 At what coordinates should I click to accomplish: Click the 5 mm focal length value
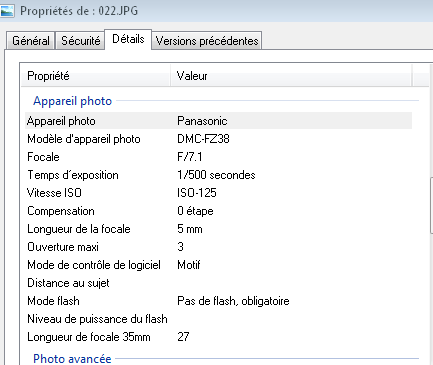point(190,229)
